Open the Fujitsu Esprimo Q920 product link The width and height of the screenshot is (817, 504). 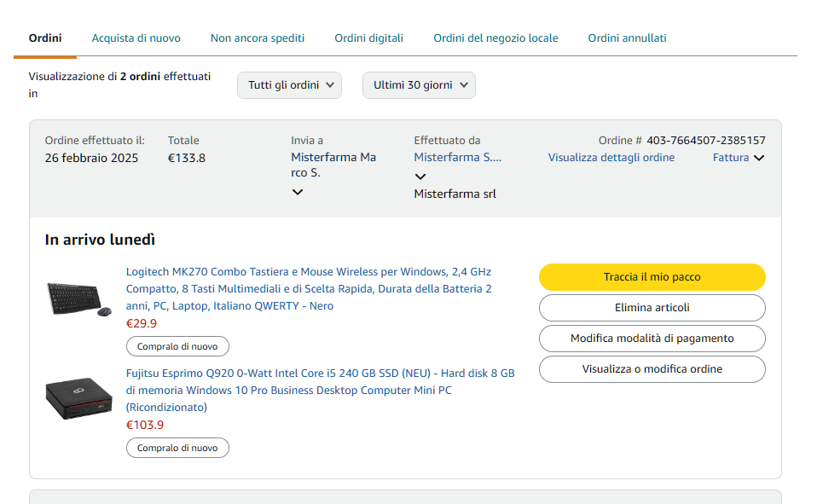click(320, 390)
